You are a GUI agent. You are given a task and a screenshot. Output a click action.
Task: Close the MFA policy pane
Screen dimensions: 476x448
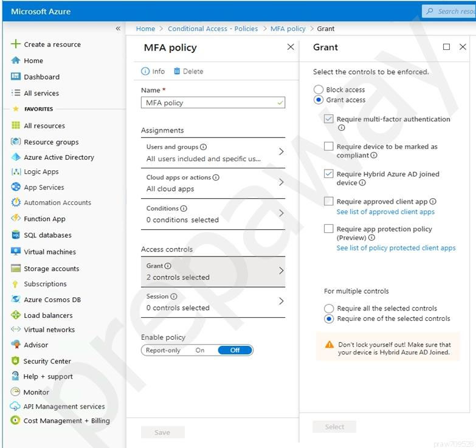coord(291,47)
